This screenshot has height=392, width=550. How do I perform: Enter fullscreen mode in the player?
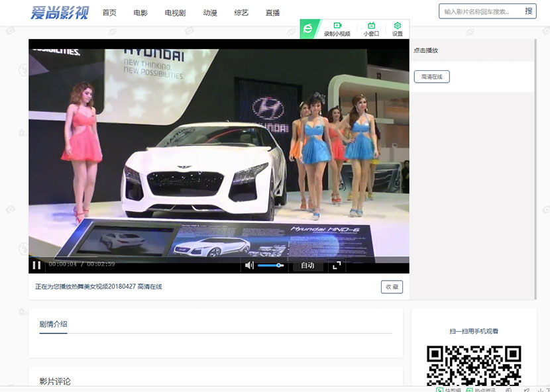point(337,265)
